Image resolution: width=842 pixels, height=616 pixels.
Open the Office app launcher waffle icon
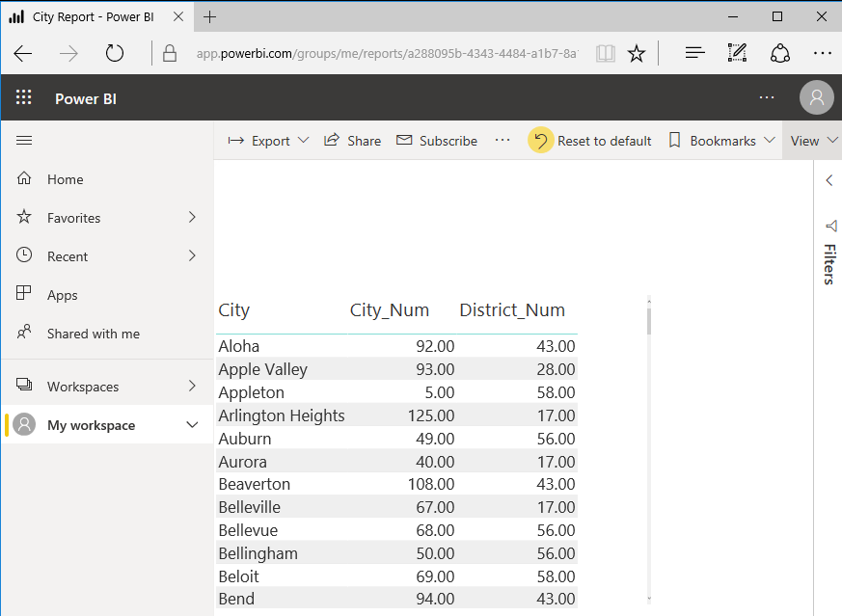coord(23,97)
